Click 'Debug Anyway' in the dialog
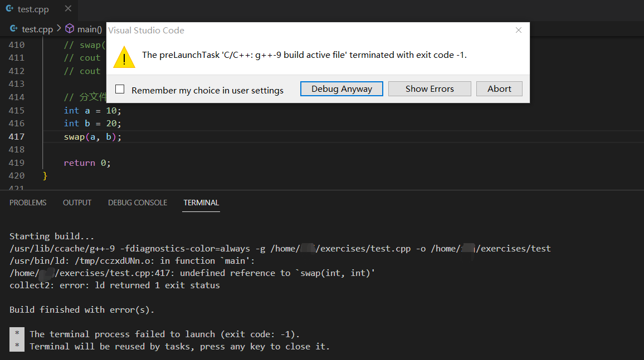644x360 pixels. click(341, 88)
